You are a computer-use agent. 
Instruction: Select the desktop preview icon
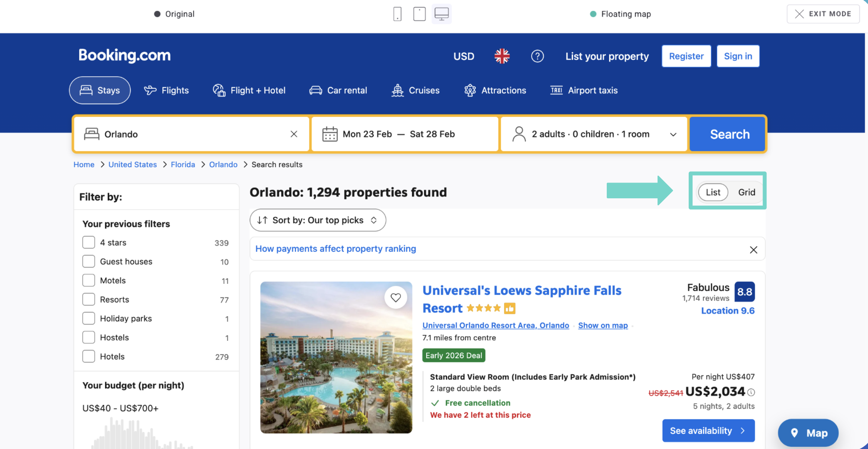point(441,14)
